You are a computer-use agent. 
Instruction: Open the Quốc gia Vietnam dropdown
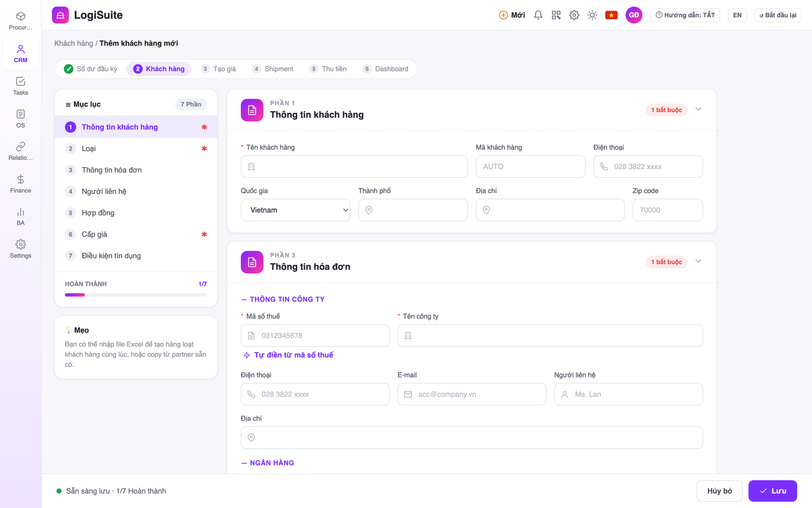pyautogui.click(x=295, y=210)
